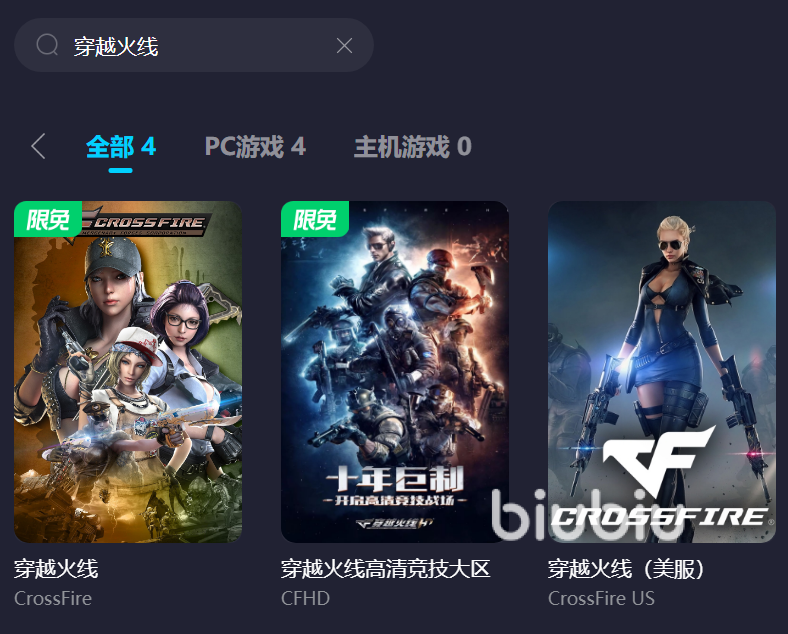
Task: Open the CrossFire US cover thumbnail
Action: [662, 372]
